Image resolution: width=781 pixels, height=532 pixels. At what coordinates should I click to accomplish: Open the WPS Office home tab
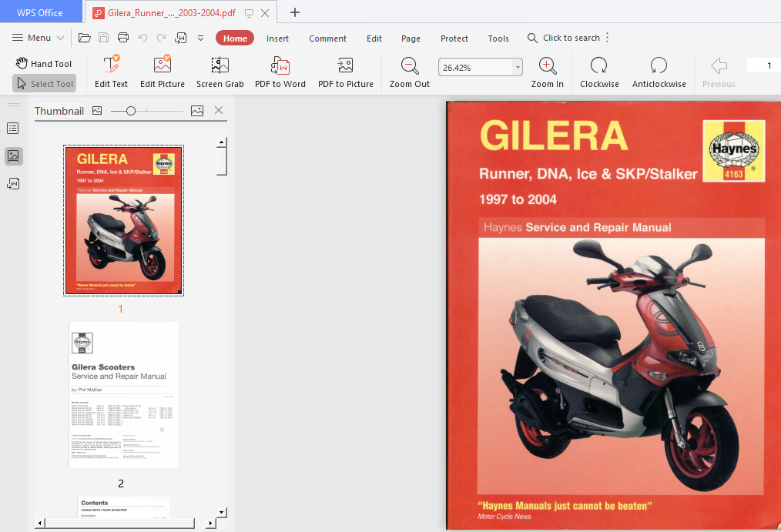[x=40, y=12]
